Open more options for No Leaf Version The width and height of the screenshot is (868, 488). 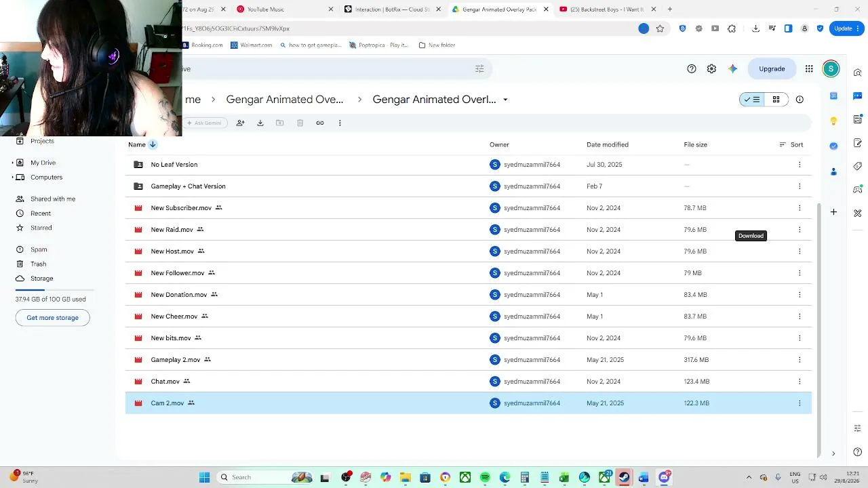pos(800,165)
